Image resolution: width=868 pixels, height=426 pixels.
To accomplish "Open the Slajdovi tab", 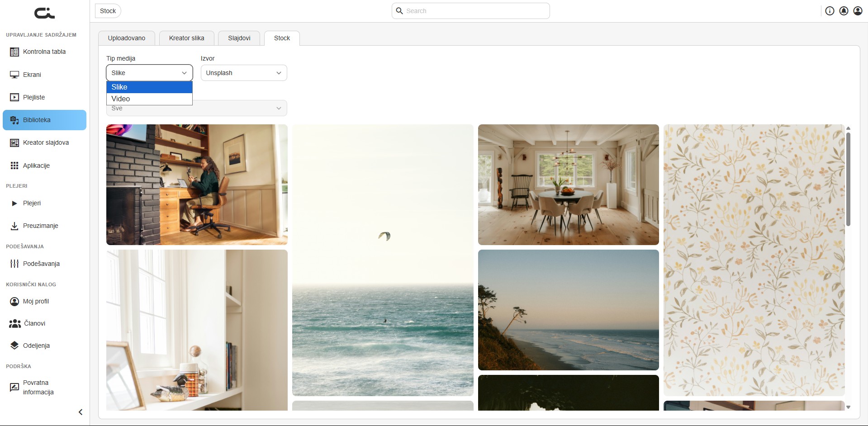I will (239, 38).
